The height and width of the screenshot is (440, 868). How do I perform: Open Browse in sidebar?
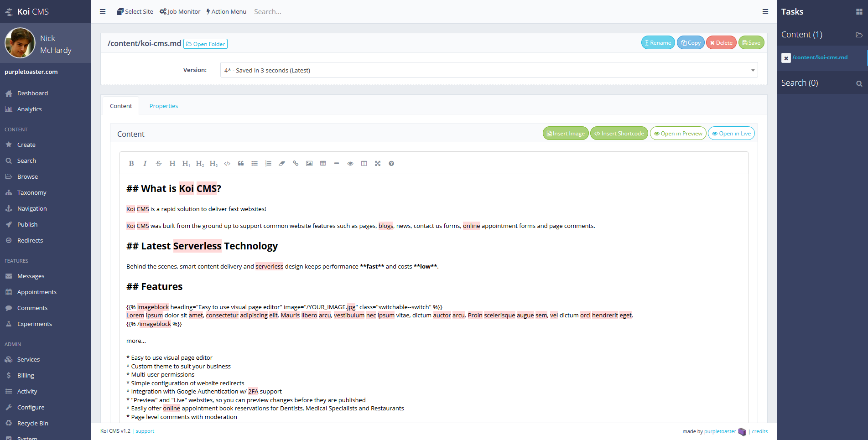pos(27,176)
